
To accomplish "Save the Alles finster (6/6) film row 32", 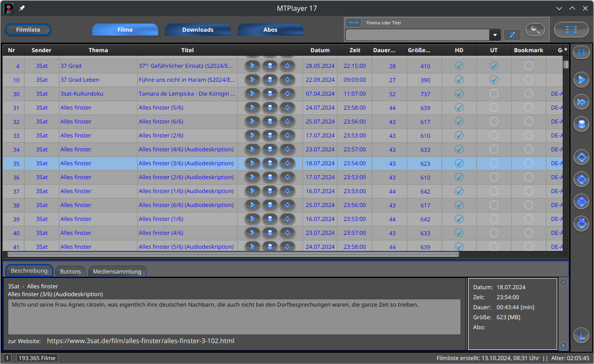I will click(x=270, y=122).
